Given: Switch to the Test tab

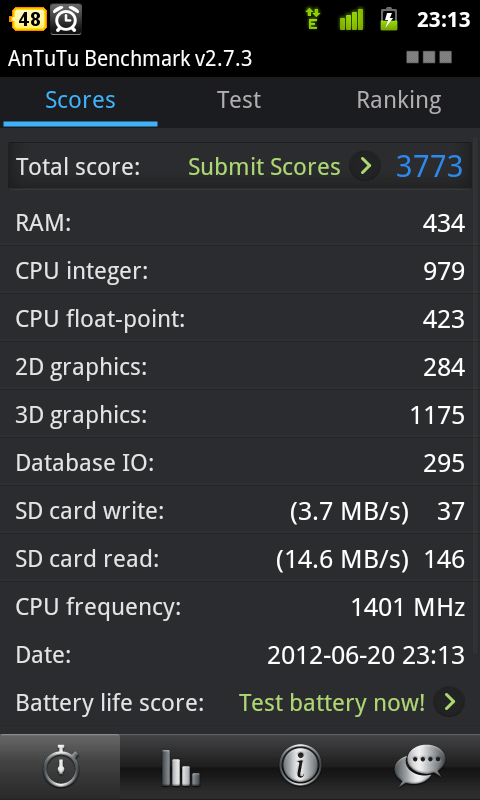Looking at the screenshot, I should point(239,100).
